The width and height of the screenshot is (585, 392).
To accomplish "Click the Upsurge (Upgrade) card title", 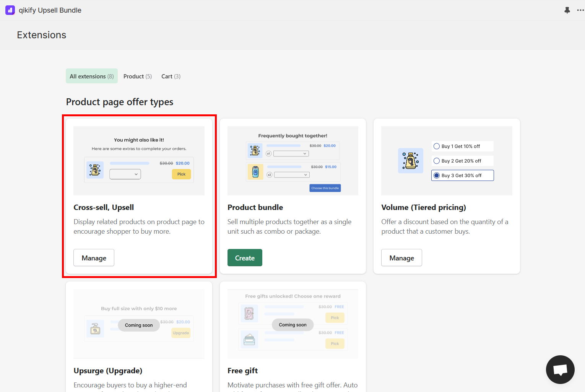I will click(108, 371).
